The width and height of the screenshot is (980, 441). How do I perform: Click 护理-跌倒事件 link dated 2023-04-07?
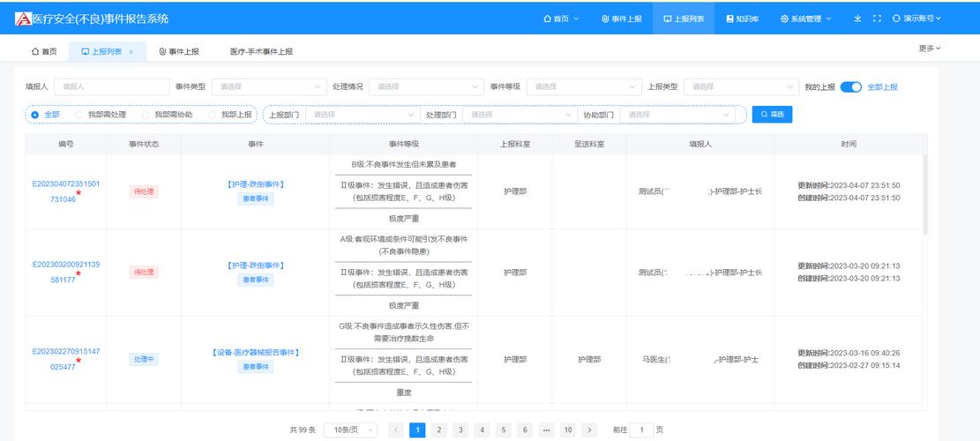point(256,184)
